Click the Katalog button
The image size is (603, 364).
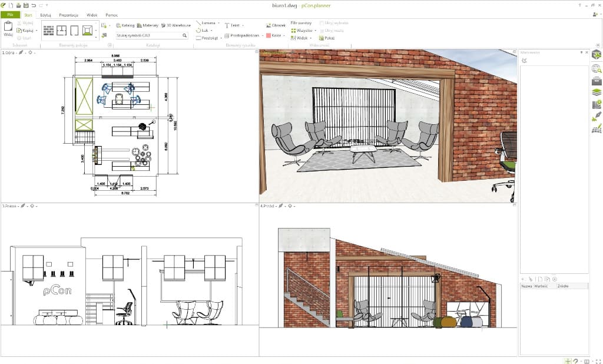pos(125,25)
